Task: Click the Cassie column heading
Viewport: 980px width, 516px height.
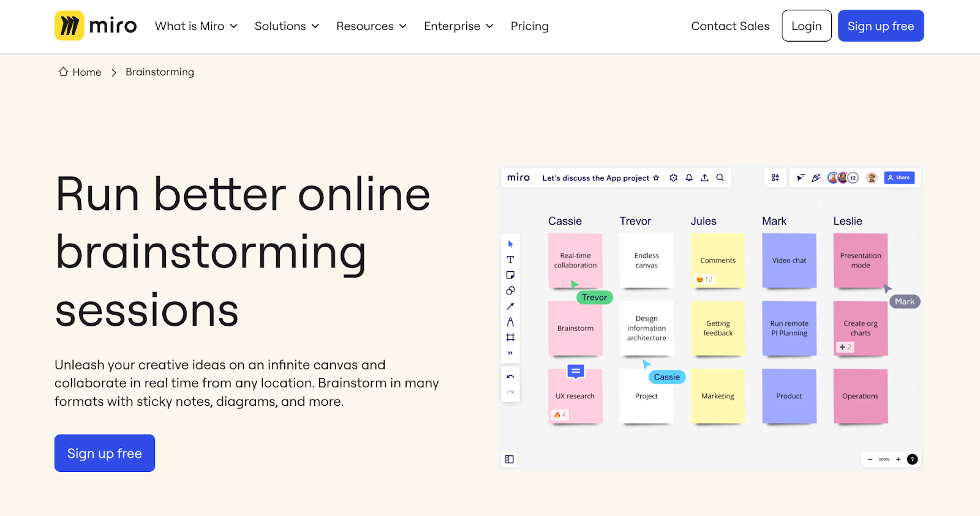Action: 565,221
